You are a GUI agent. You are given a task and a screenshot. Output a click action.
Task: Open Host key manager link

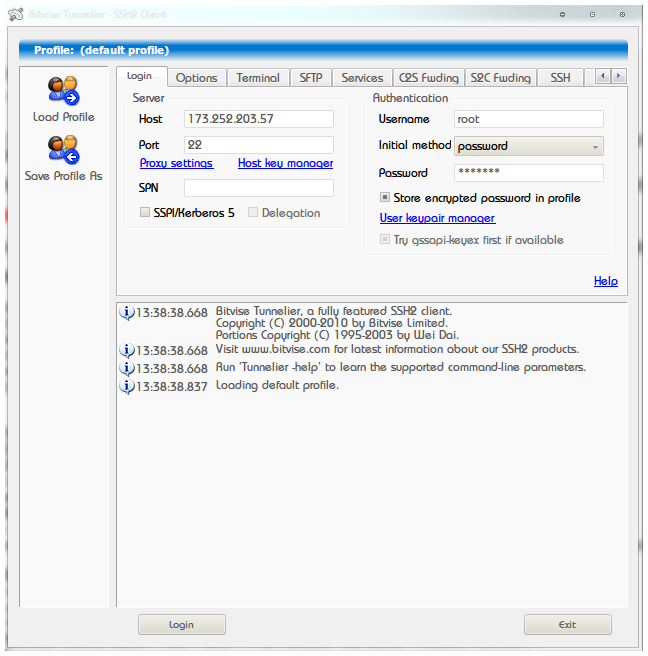[285, 163]
